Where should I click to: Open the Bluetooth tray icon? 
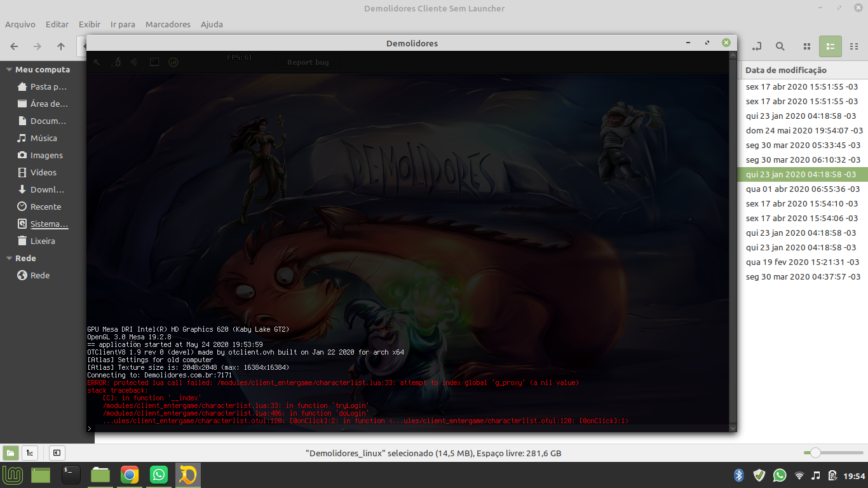[x=739, y=475]
